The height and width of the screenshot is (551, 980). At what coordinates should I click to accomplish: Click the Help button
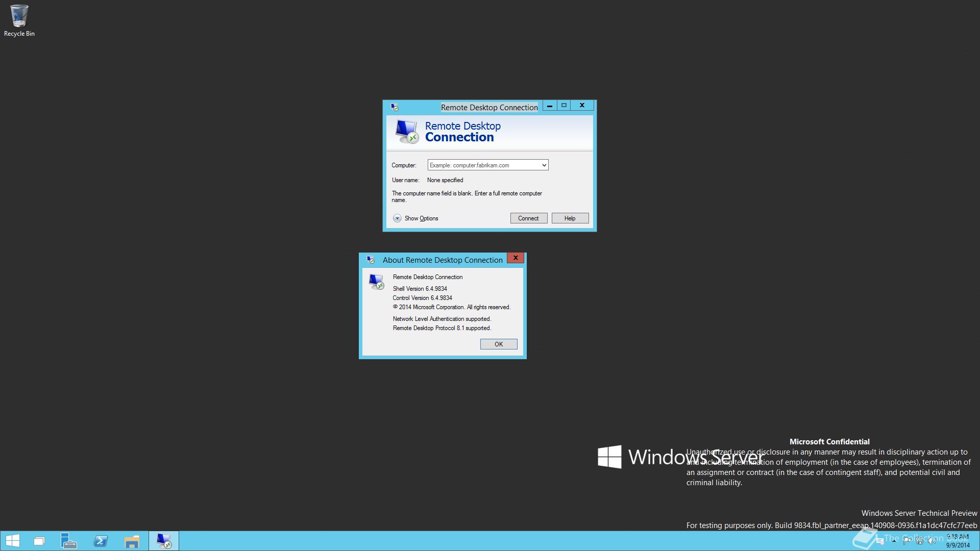point(570,218)
